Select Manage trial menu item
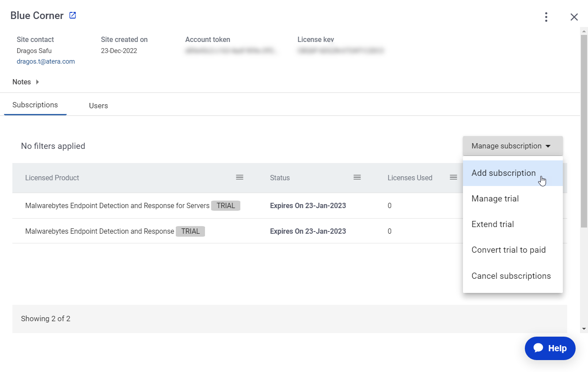 click(x=513, y=198)
